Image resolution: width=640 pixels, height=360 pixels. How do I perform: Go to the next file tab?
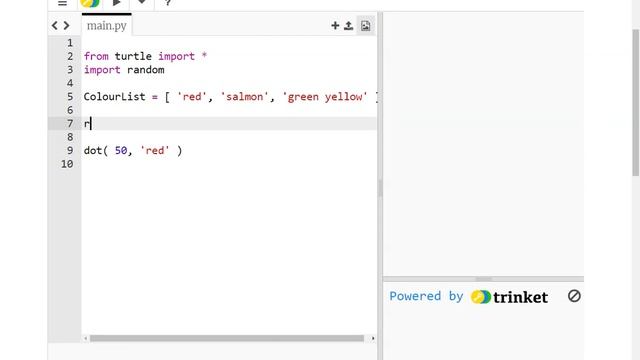(66, 26)
